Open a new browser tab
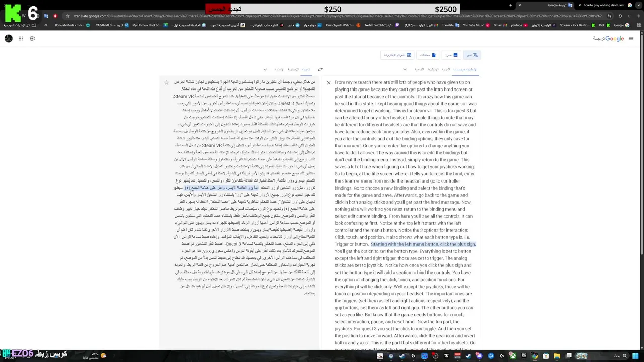 pyautogui.click(x=510, y=5)
